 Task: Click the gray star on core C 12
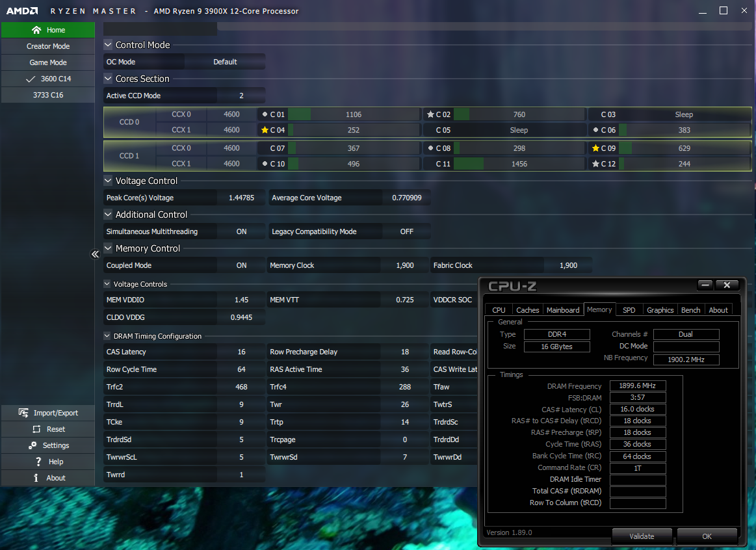coord(595,164)
